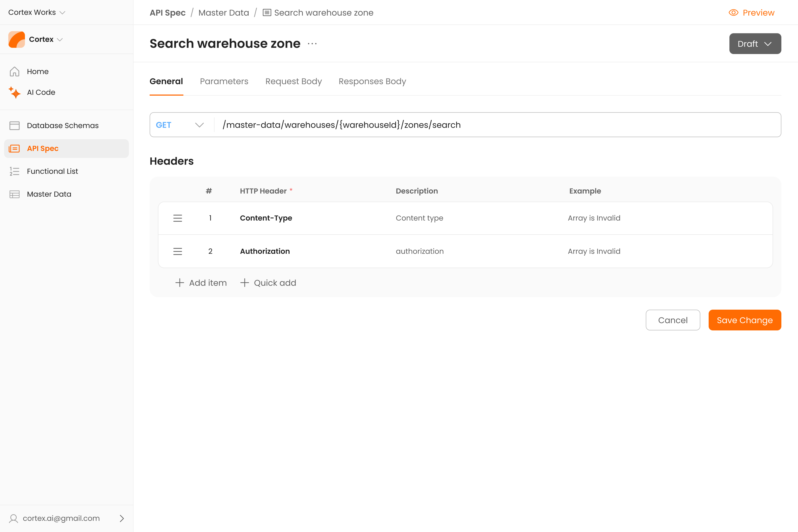The height and width of the screenshot is (532, 798).
Task: Expand the cortex.ai@gmail.com account chevron
Action: click(122, 518)
